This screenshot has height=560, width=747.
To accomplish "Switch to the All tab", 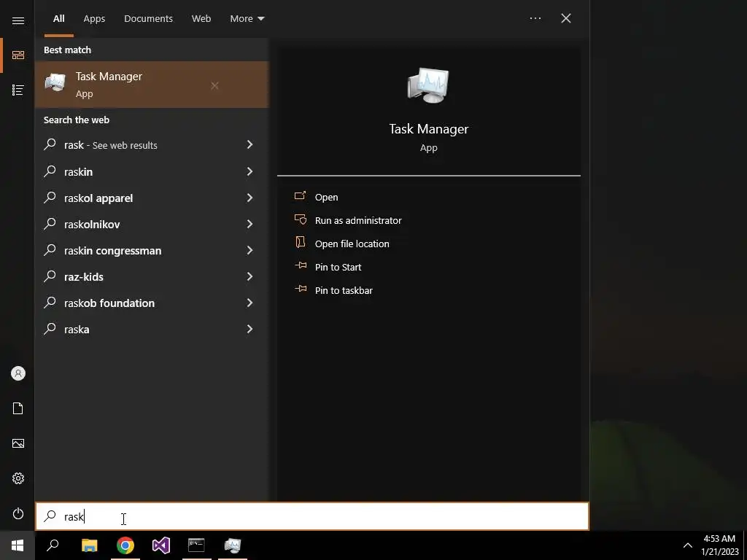I will (58, 18).
